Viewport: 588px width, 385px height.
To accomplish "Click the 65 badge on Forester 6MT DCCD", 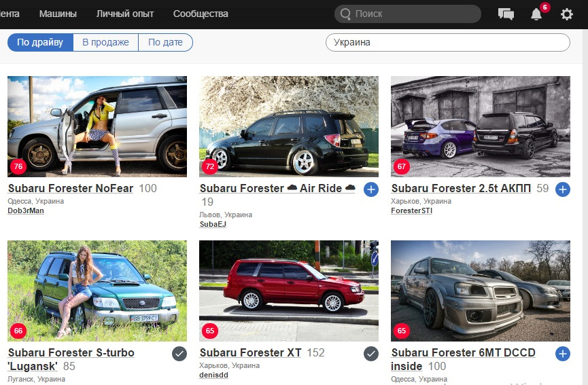I will coord(402,331).
